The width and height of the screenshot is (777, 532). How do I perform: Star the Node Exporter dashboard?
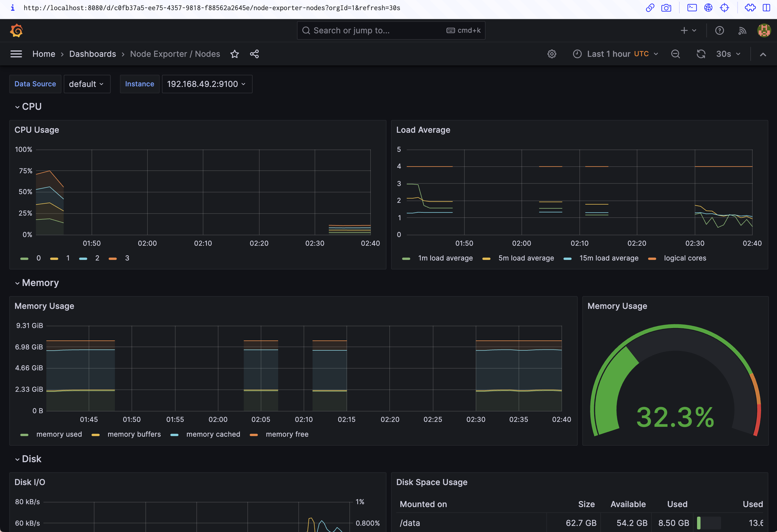234,54
